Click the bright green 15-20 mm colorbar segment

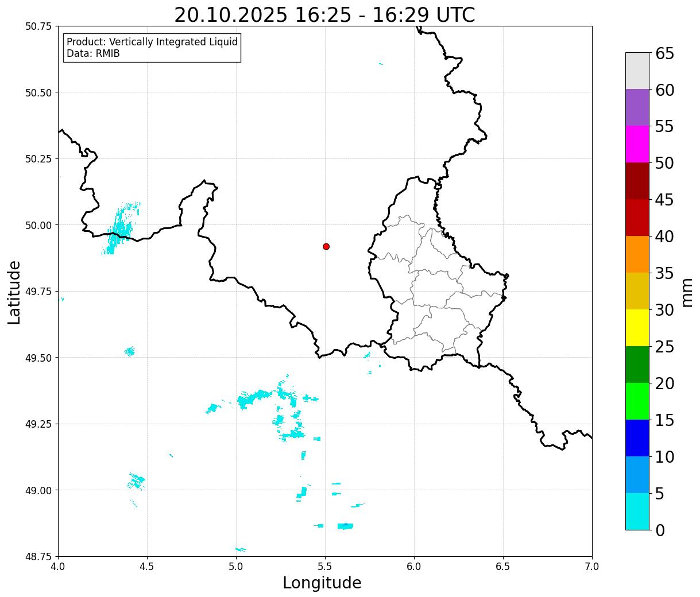pyautogui.click(x=637, y=401)
